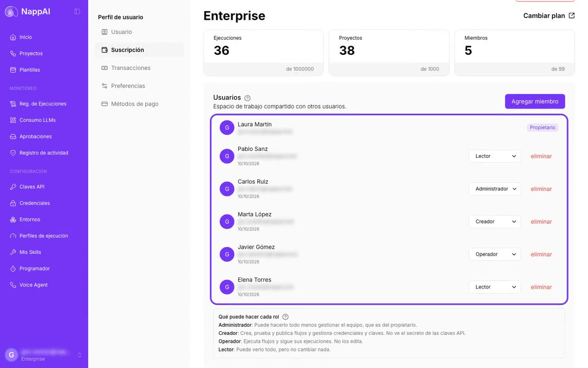The width and height of the screenshot is (588, 368).
Task: Click the Usuario profile icon
Action: (104, 32)
